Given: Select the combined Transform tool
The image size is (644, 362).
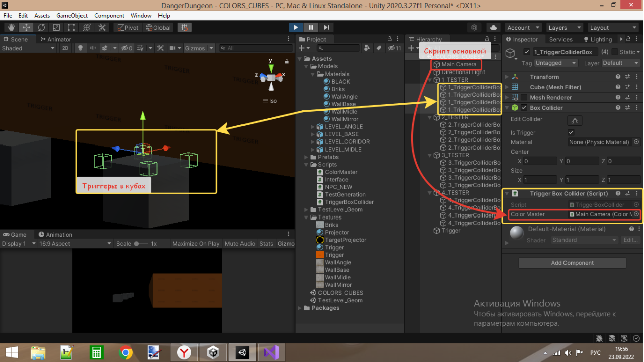Looking at the screenshot, I should coord(87,28).
